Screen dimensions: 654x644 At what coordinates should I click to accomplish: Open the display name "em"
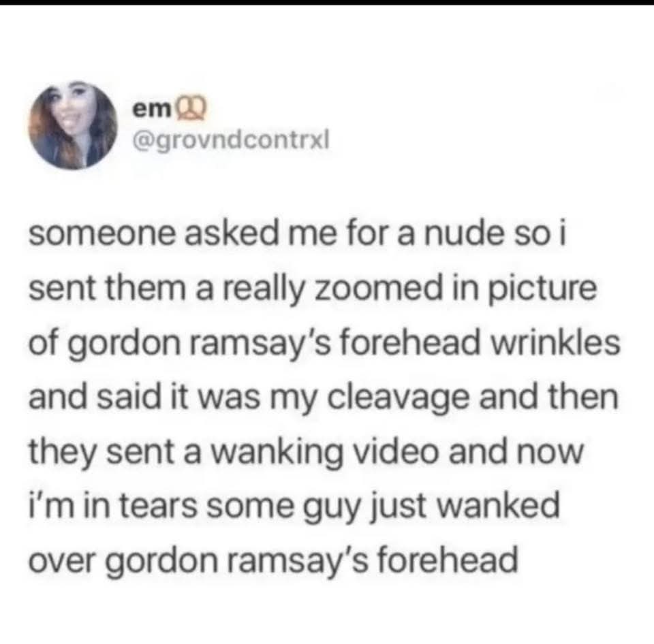coord(152,110)
